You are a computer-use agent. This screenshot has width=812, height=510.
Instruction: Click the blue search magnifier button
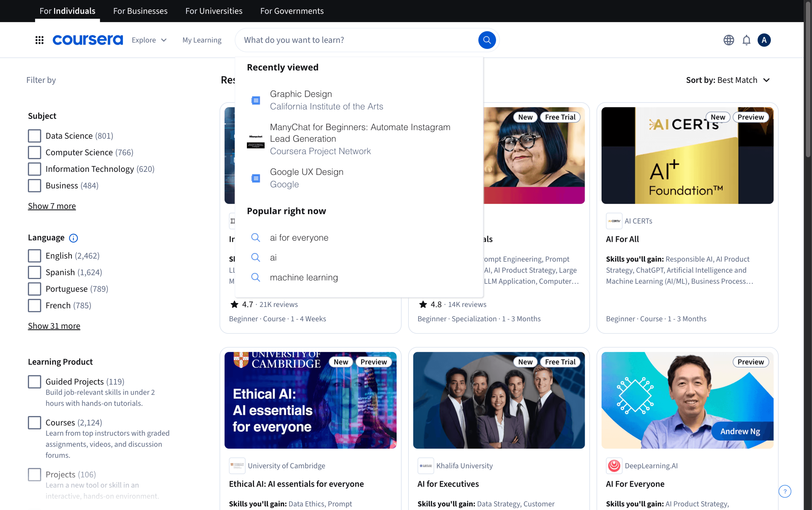coord(487,40)
